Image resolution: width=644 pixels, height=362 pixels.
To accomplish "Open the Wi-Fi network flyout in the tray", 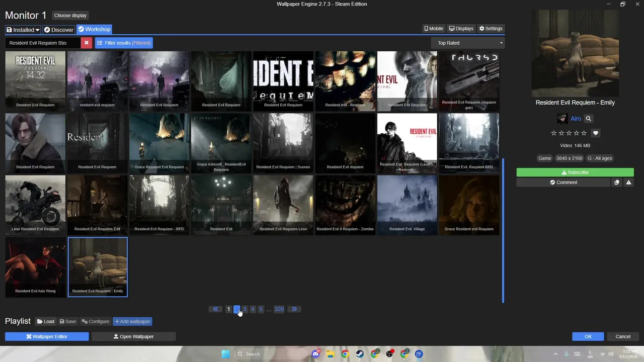I will coord(603,354).
